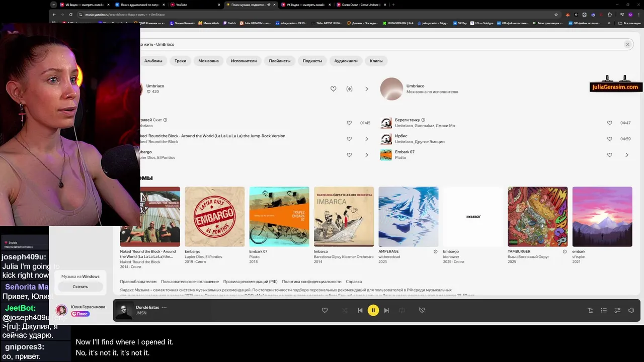
Task: Open chevron on Embark 07 row
Action: click(627, 155)
